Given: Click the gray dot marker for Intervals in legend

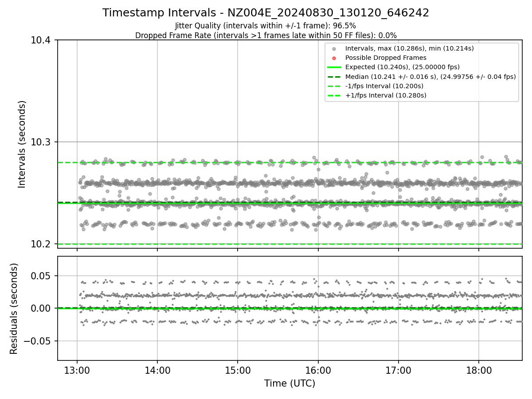Looking at the screenshot, I should [x=334, y=49].
